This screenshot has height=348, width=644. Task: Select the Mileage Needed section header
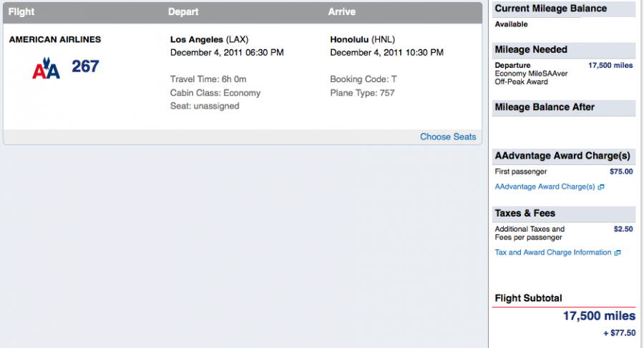(531, 49)
